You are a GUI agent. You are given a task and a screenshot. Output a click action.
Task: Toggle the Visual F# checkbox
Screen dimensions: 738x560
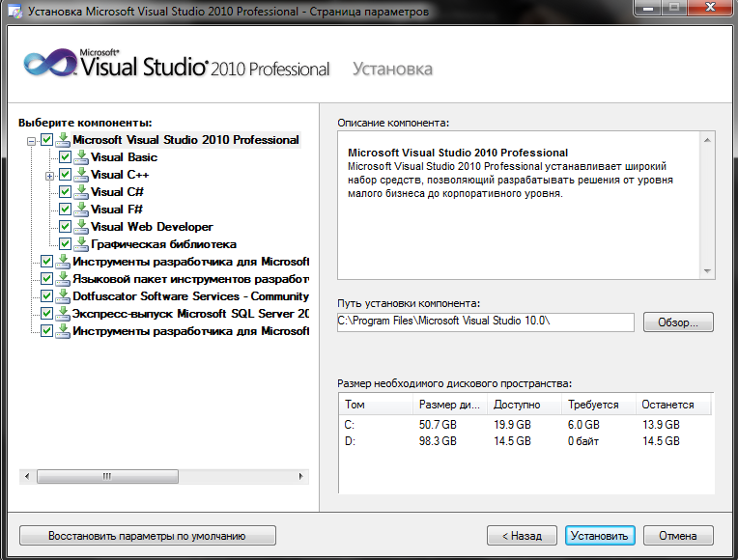65,210
